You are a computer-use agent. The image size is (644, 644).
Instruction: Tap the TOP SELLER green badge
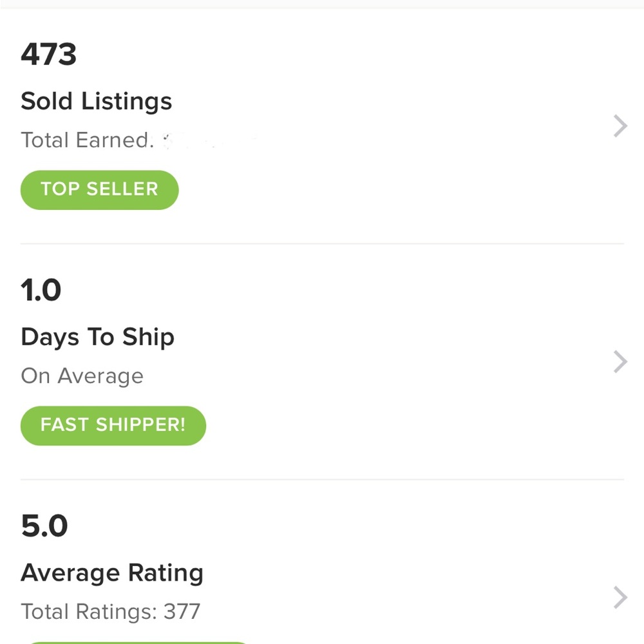pyautogui.click(x=99, y=190)
